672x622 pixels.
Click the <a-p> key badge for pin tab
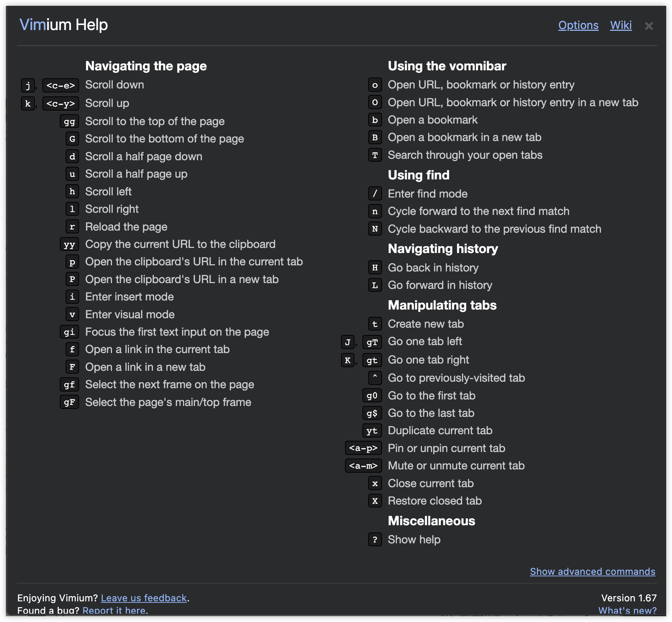pyautogui.click(x=363, y=448)
